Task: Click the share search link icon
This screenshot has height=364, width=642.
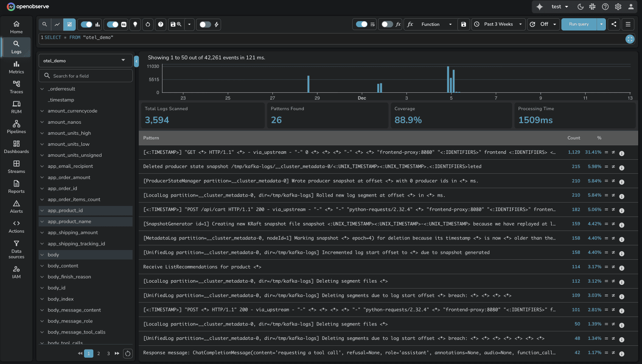Action: pos(614,24)
